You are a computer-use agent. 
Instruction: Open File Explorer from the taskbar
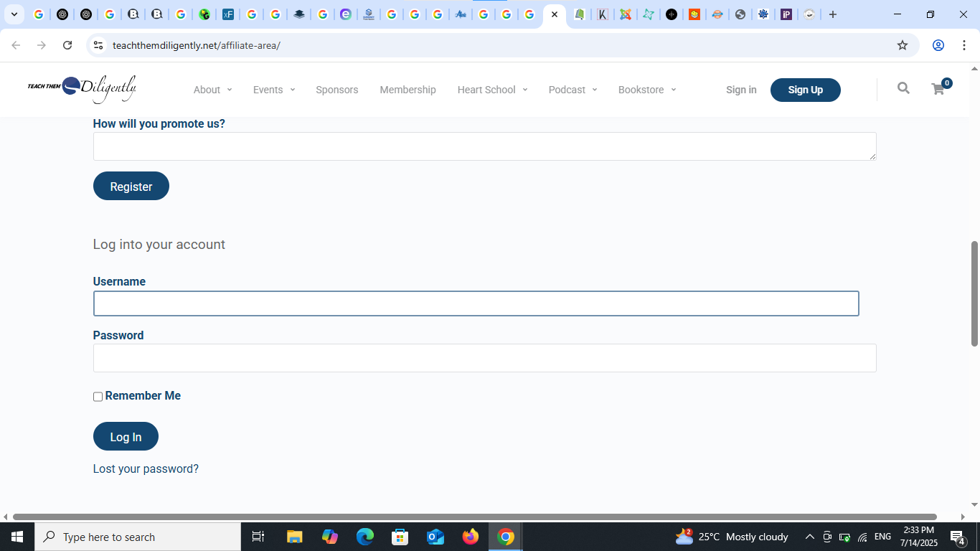(x=295, y=537)
